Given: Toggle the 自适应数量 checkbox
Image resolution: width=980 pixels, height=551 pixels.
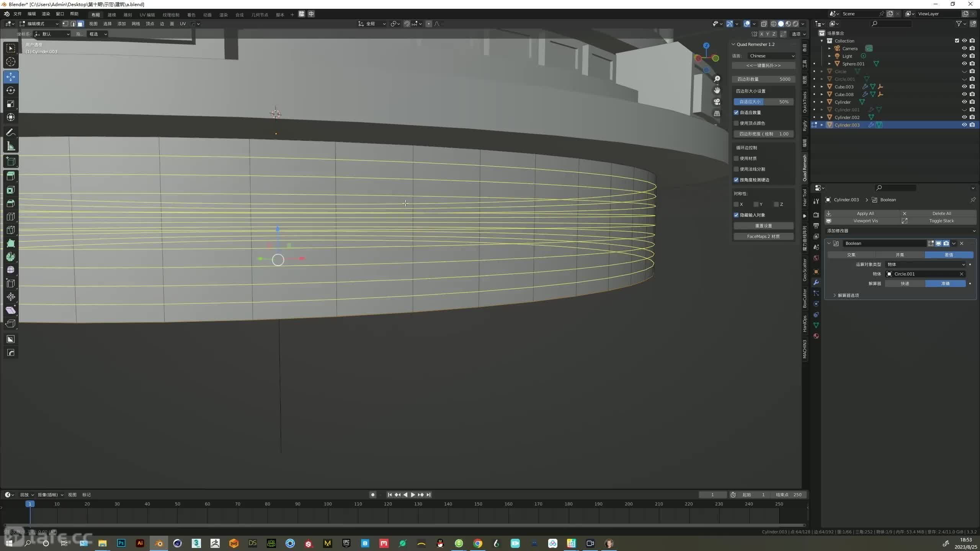Looking at the screenshot, I should (x=736, y=112).
